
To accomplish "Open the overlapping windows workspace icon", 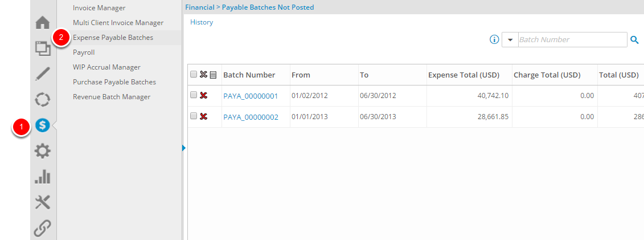I will pyautogui.click(x=43, y=48).
